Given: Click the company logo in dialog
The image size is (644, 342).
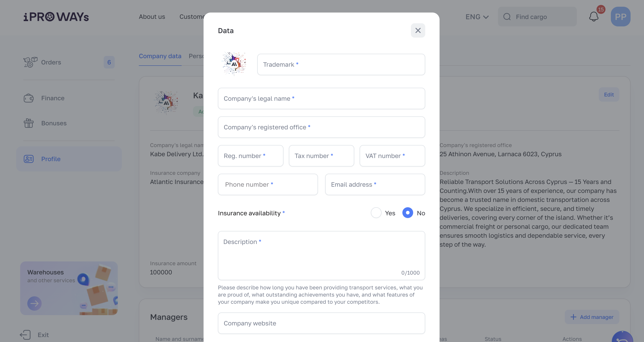Looking at the screenshot, I should [x=234, y=64].
